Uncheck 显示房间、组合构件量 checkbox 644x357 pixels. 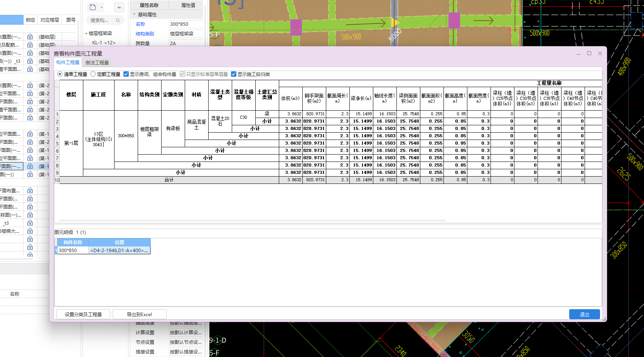pyautogui.click(x=126, y=74)
